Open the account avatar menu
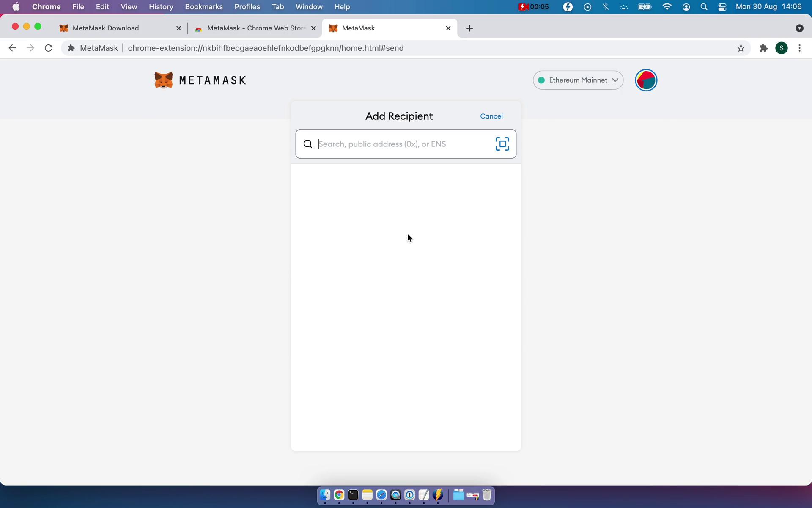812x508 pixels. [x=646, y=80]
